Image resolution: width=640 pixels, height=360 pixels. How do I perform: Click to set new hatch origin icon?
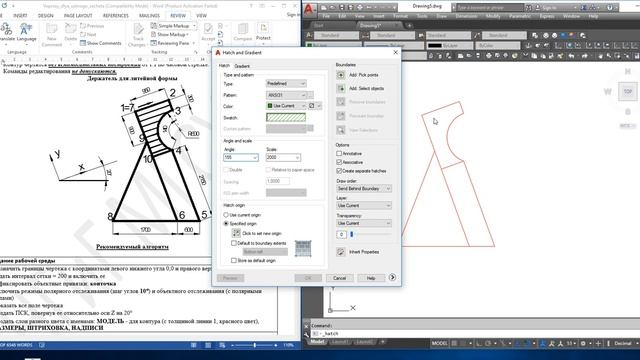236,233
